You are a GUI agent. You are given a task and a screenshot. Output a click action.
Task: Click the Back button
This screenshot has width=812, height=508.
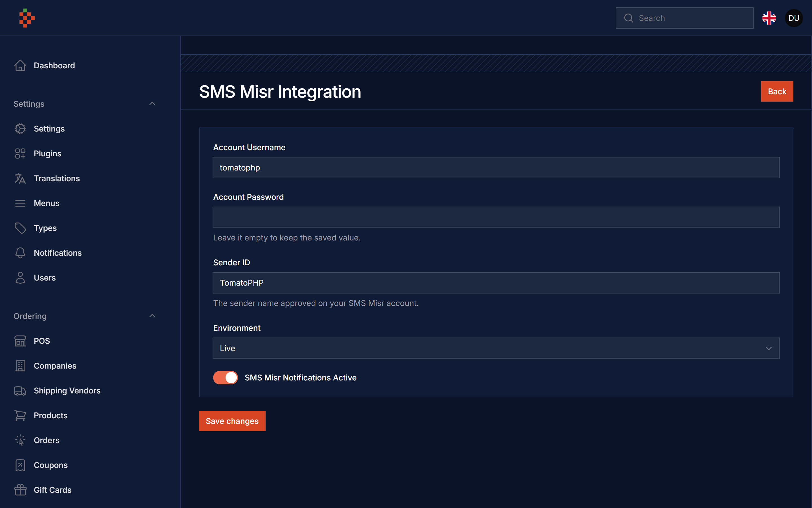tap(777, 91)
